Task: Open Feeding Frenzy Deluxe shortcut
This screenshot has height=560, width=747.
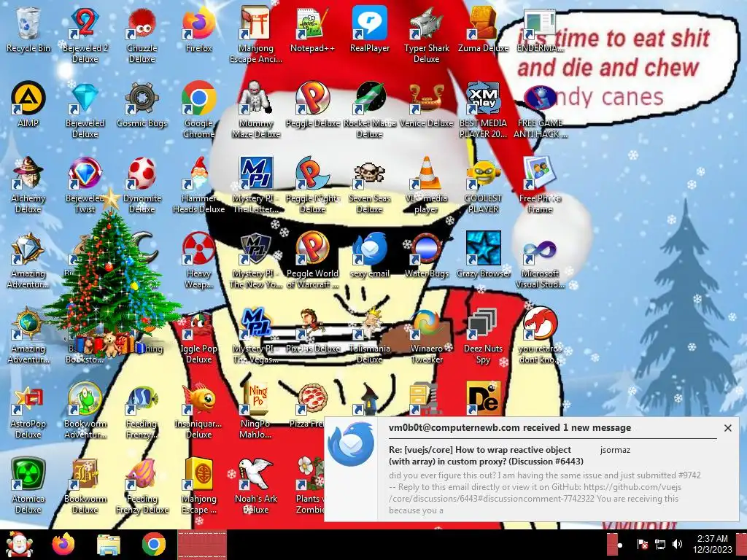Action: click(142, 486)
